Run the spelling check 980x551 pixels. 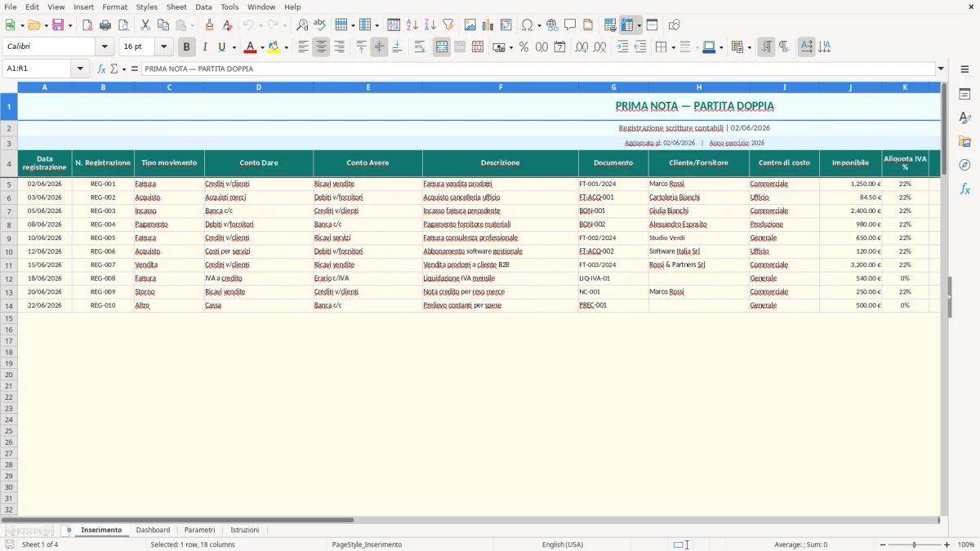coord(320,25)
